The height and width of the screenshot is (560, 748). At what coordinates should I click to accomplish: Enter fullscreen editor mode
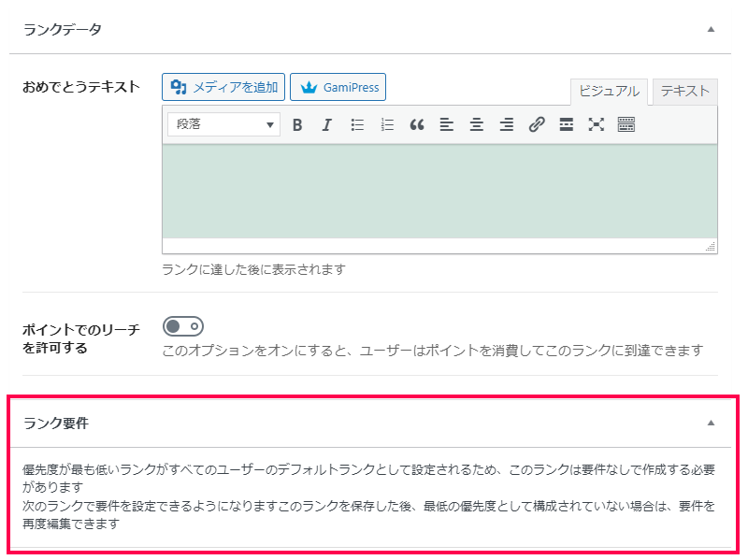click(x=596, y=124)
